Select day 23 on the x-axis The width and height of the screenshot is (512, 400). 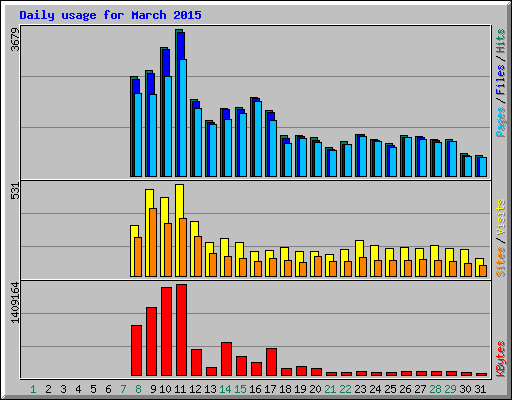tap(360, 389)
